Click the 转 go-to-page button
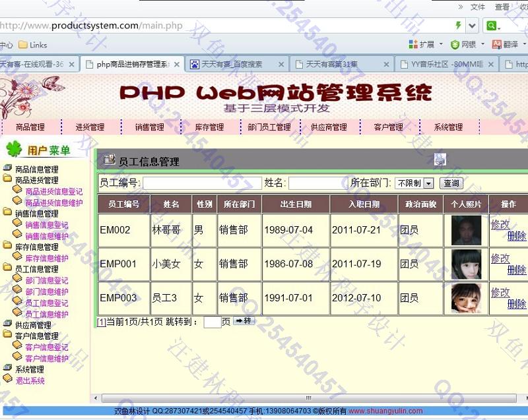This screenshot has height=420, width=528. tap(244, 321)
